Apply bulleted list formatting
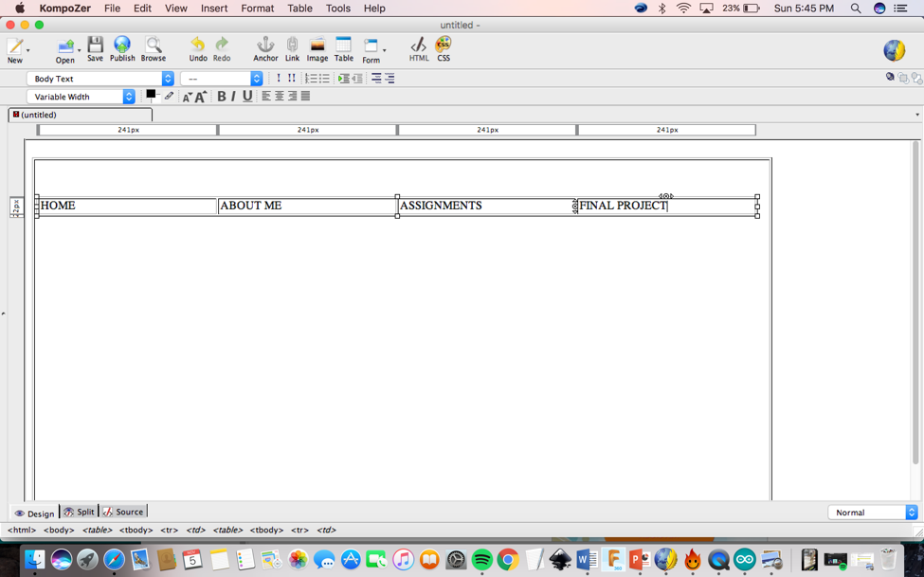Screen dimensions: 924x577 pos(324,79)
